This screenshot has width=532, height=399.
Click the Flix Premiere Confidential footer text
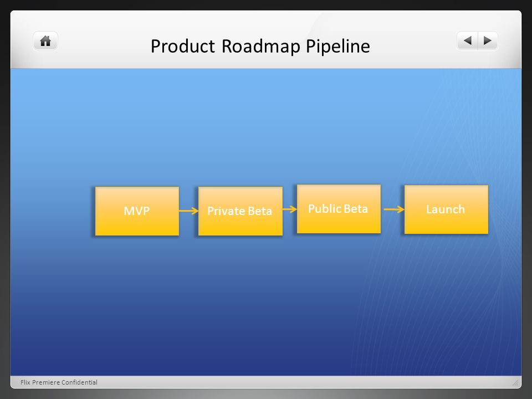(x=59, y=382)
